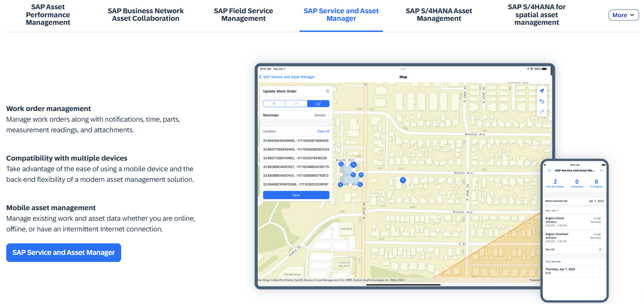
Task: Select the SAP Service and Asset Manager tab
Action: click(341, 15)
